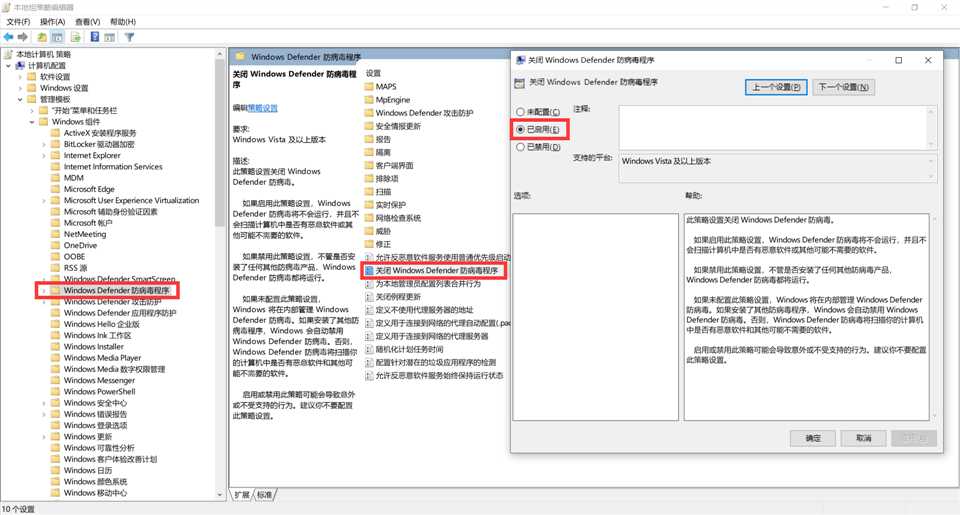The width and height of the screenshot is (960, 515).
Task: Click the show/hide action pane toolbar icon
Action: coord(110,37)
